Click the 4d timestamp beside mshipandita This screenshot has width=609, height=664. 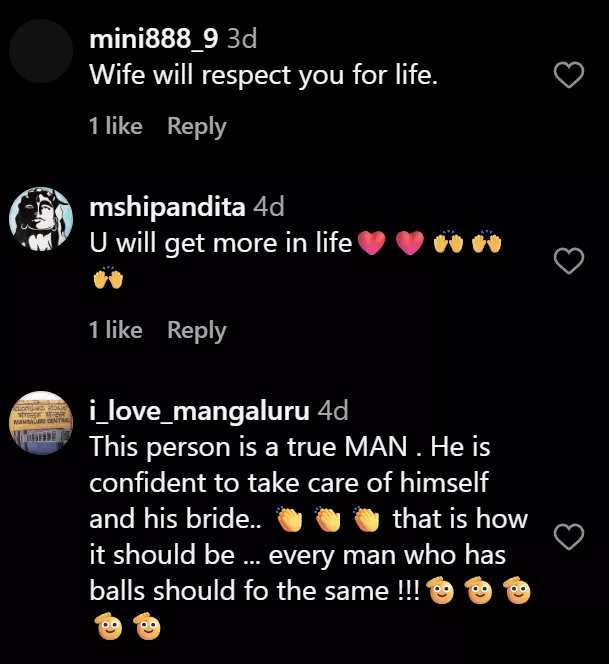pyautogui.click(x=269, y=207)
